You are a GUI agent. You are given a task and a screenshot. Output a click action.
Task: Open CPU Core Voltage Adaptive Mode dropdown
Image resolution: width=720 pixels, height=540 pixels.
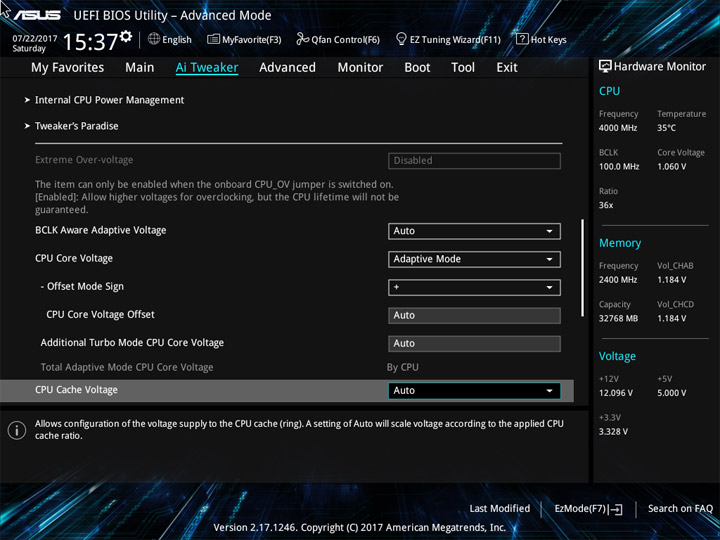pyautogui.click(x=474, y=259)
